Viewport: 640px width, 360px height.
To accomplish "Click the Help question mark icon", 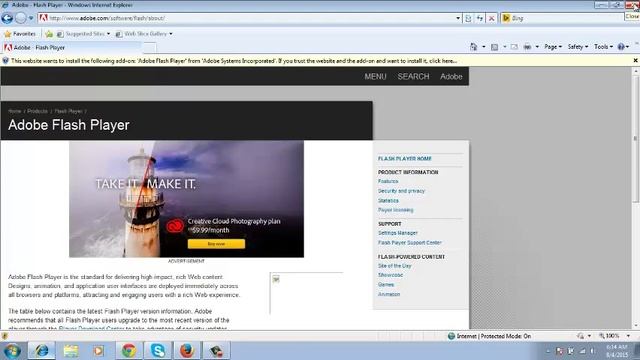I will coord(621,47).
